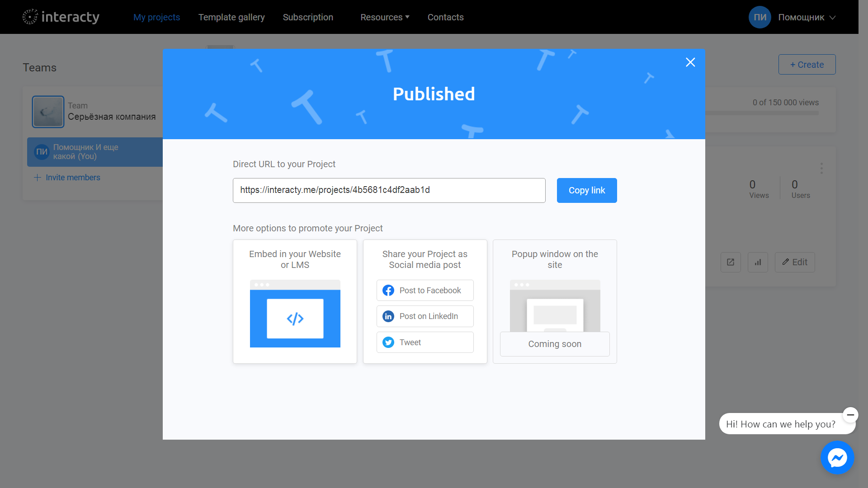868x488 pixels.
Task: Open Template gallery tab
Action: coord(231,17)
